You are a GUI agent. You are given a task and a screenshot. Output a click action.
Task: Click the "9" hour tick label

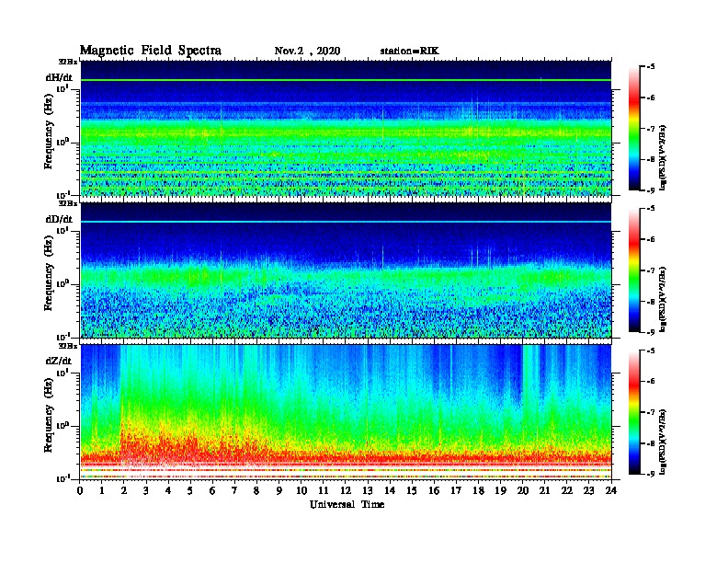[x=279, y=490]
